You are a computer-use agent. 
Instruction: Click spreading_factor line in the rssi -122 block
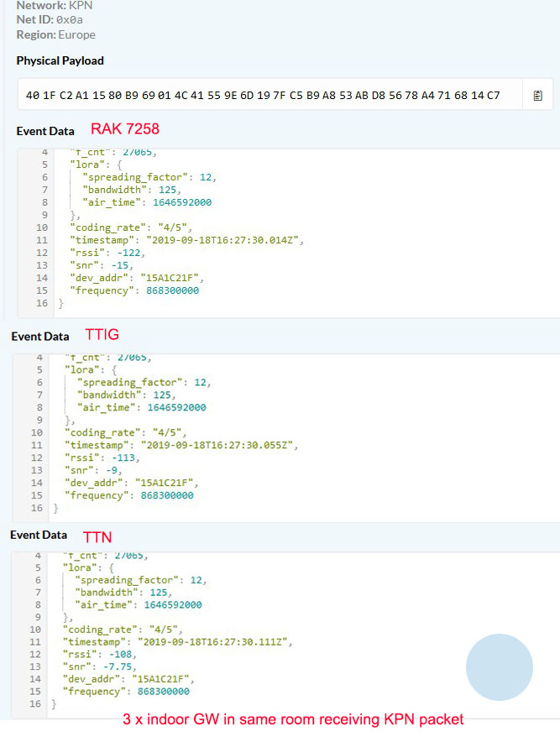point(149,177)
